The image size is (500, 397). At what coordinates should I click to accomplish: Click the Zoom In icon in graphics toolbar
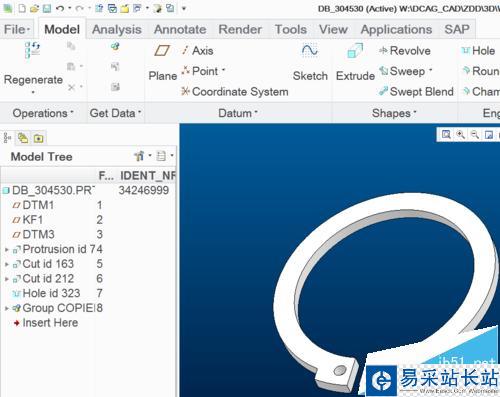coord(461,134)
